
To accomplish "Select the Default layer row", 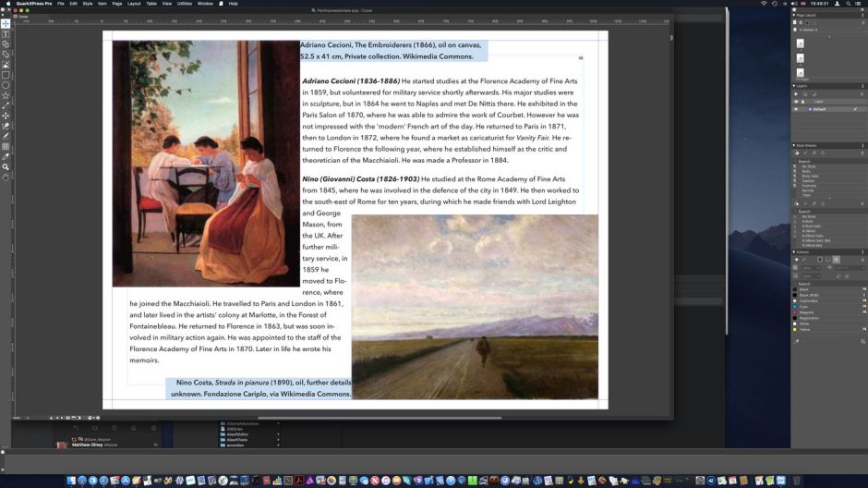I will 822,109.
